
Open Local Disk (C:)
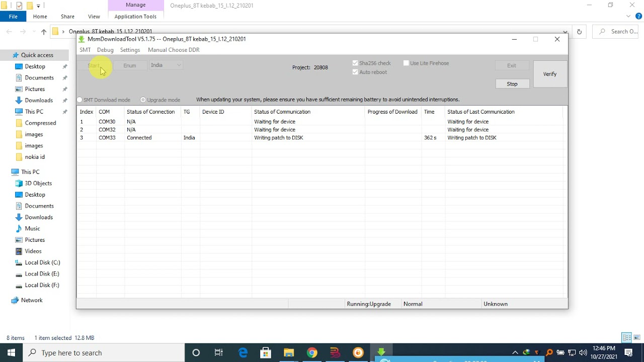tap(42, 262)
